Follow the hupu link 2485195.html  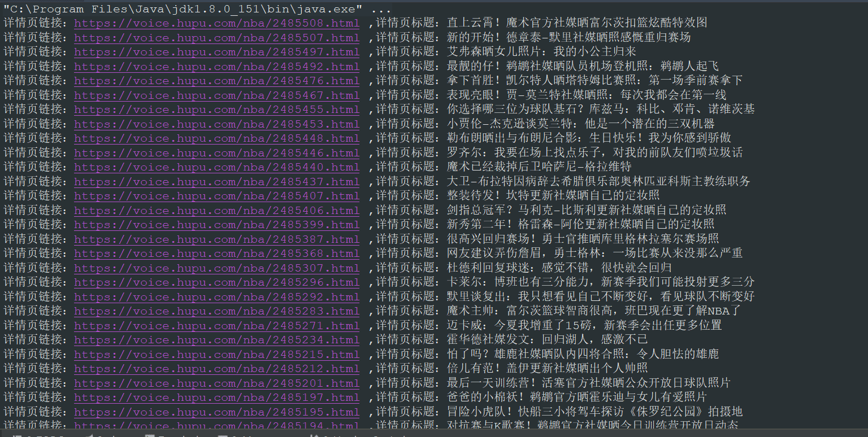(217, 412)
